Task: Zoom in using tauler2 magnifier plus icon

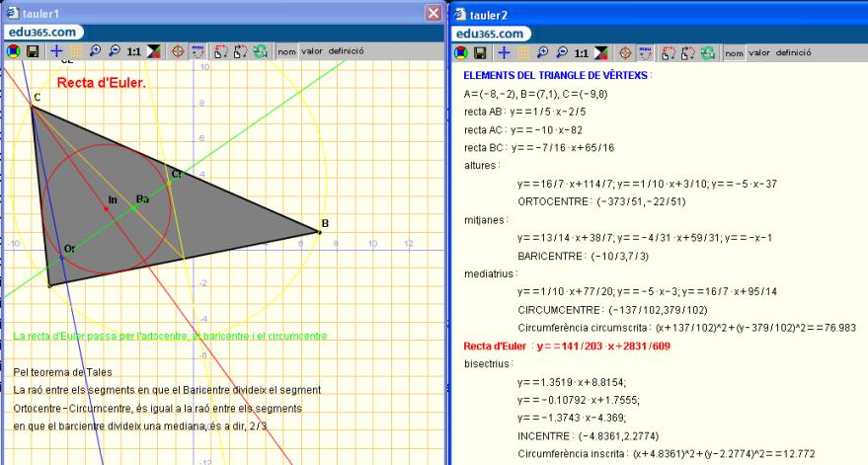Action: coord(543,51)
